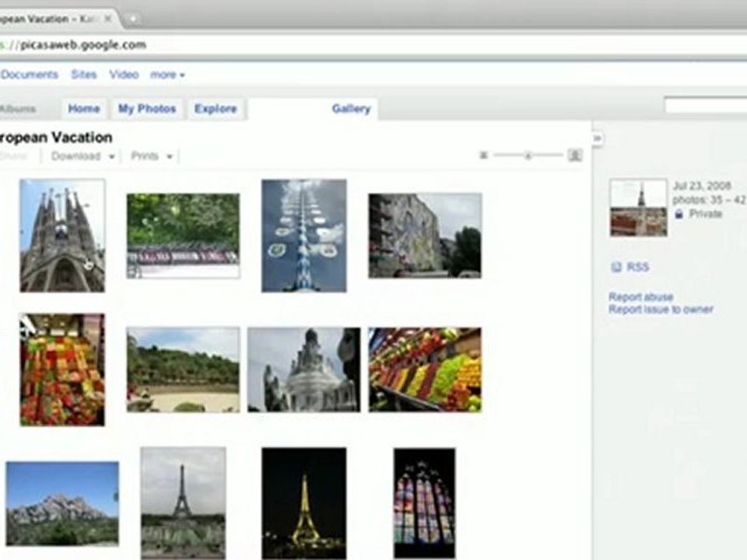Open the white stone tower sculpture photo
The image size is (747, 560).
(304, 369)
